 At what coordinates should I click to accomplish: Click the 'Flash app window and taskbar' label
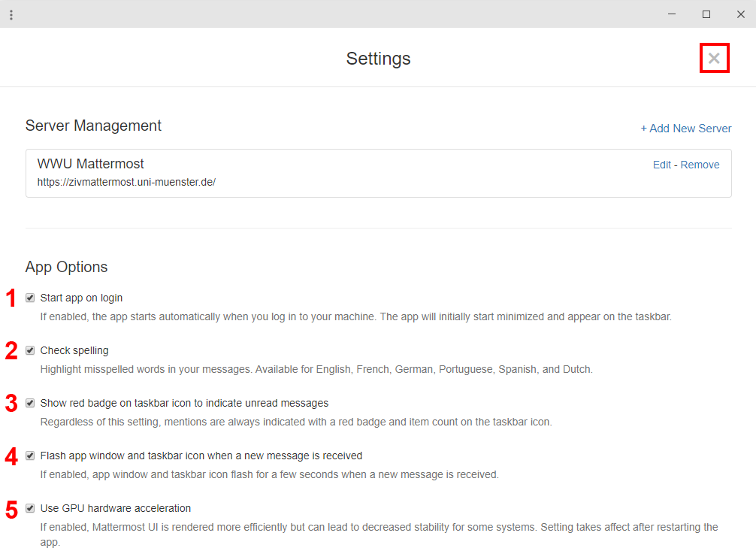(201, 456)
